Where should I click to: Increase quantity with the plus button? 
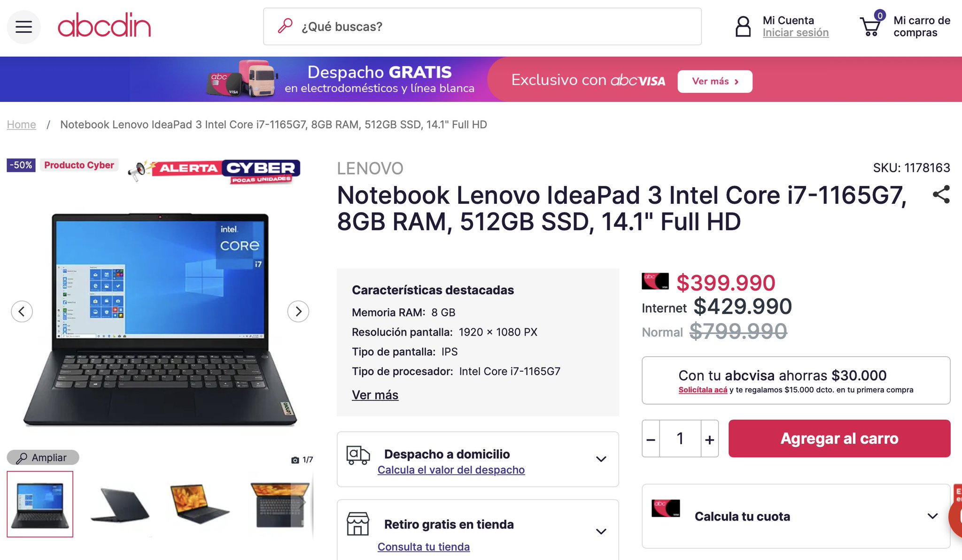[709, 439]
